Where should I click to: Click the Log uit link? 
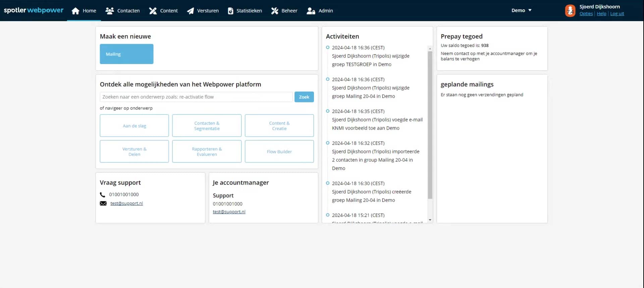617,14
